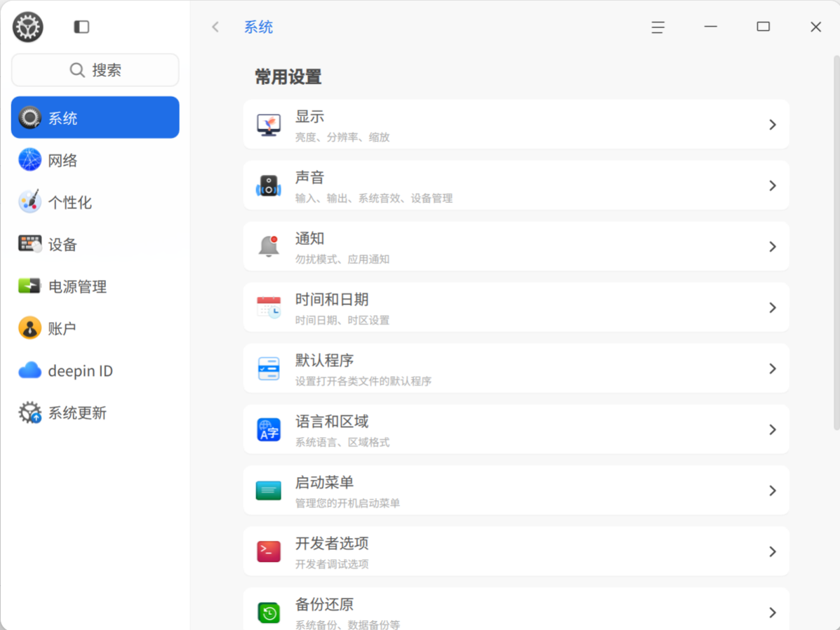
Task: Expand 声音 settings via its chevron
Action: tap(773, 186)
